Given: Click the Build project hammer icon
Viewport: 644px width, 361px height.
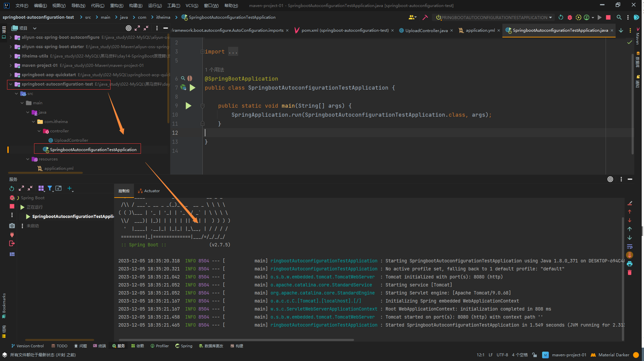Looking at the screenshot, I should click(x=425, y=17).
